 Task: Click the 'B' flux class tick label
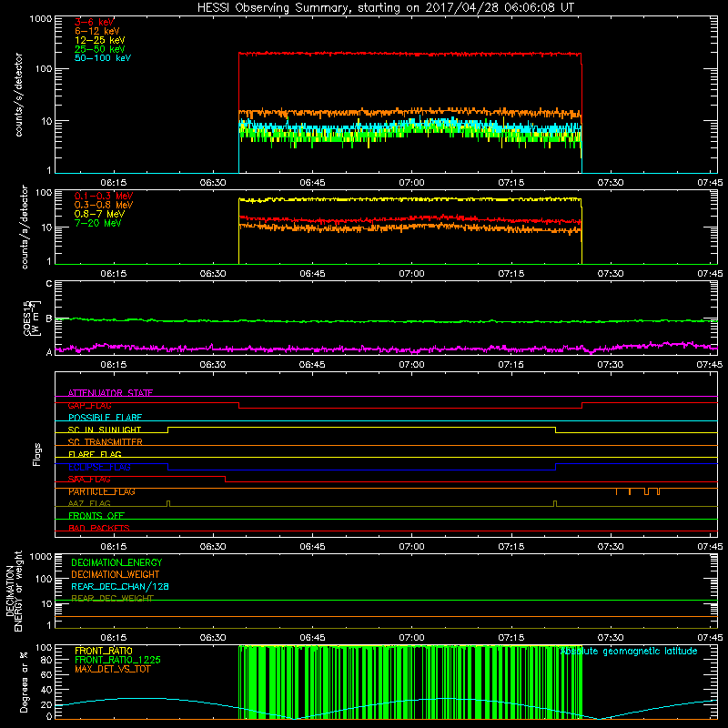tap(49, 319)
